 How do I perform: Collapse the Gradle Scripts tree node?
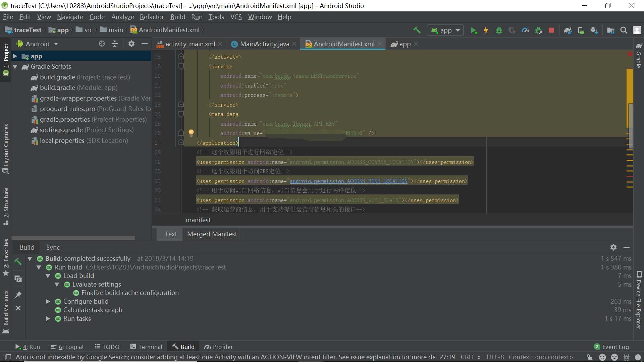(15, 67)
